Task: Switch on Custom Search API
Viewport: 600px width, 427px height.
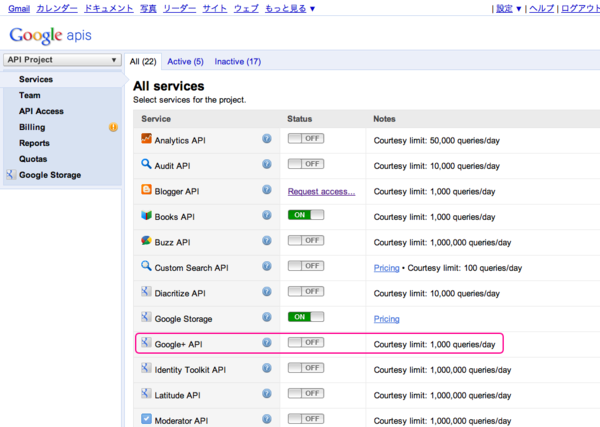Action: pos(306,266)
